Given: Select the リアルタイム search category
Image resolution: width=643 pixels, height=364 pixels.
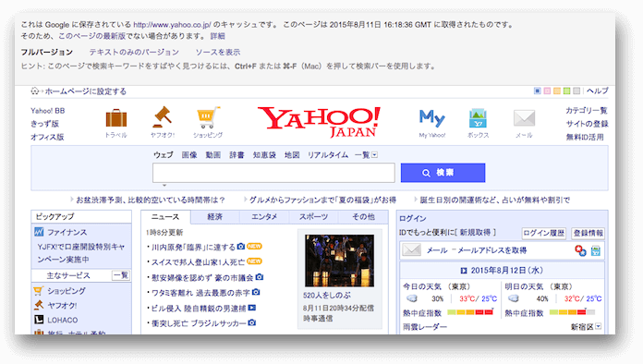Looking at the screenshot, I should (x=328, y=154).
